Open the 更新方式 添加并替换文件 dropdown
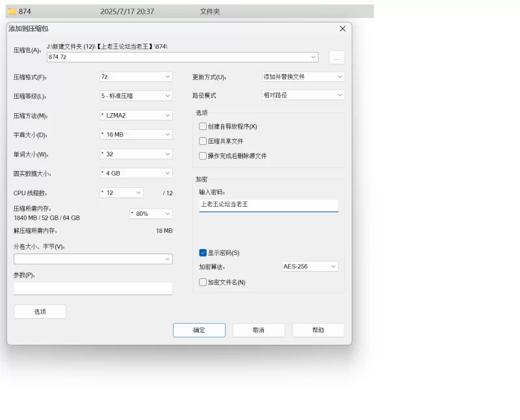 pos(303,77)
